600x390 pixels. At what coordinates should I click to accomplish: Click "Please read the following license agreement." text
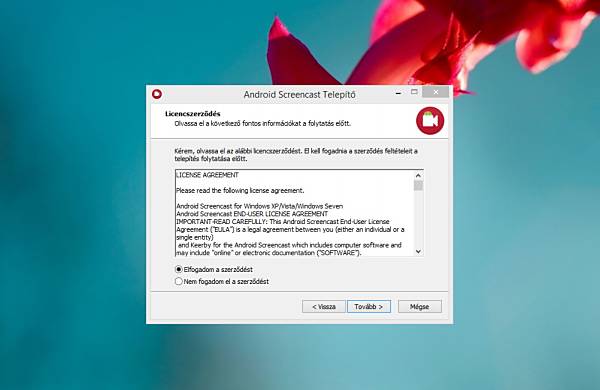240,190
